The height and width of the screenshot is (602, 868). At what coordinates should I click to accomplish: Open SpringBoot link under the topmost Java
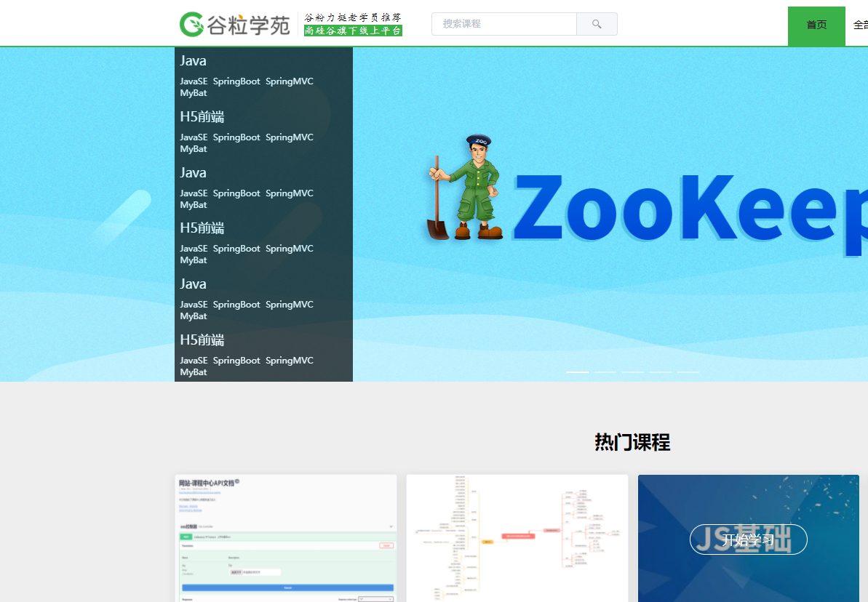click(x=236, y=81)
